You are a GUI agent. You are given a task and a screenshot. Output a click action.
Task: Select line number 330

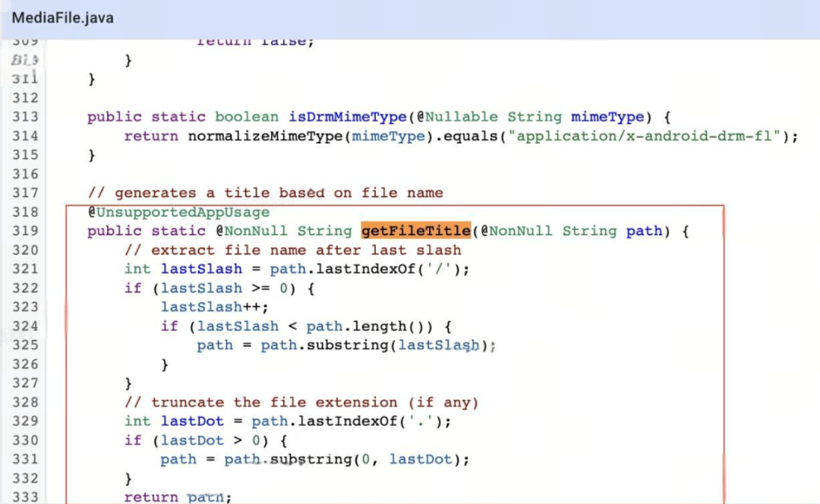pos(25,440)
